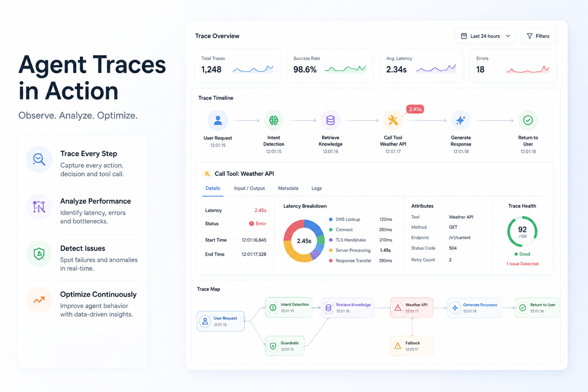This screenshot has height=392, width=588.
Task: Open the Errors 18 card
Action: (513, 65)
